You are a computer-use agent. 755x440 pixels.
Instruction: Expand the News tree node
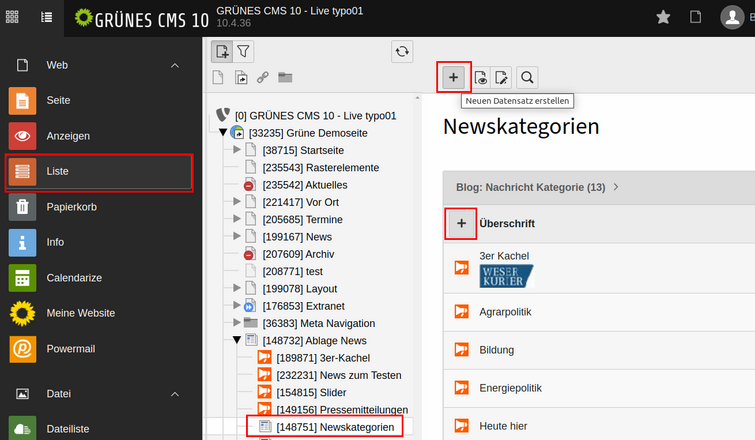pyautogui.click(x=237, y=236)
